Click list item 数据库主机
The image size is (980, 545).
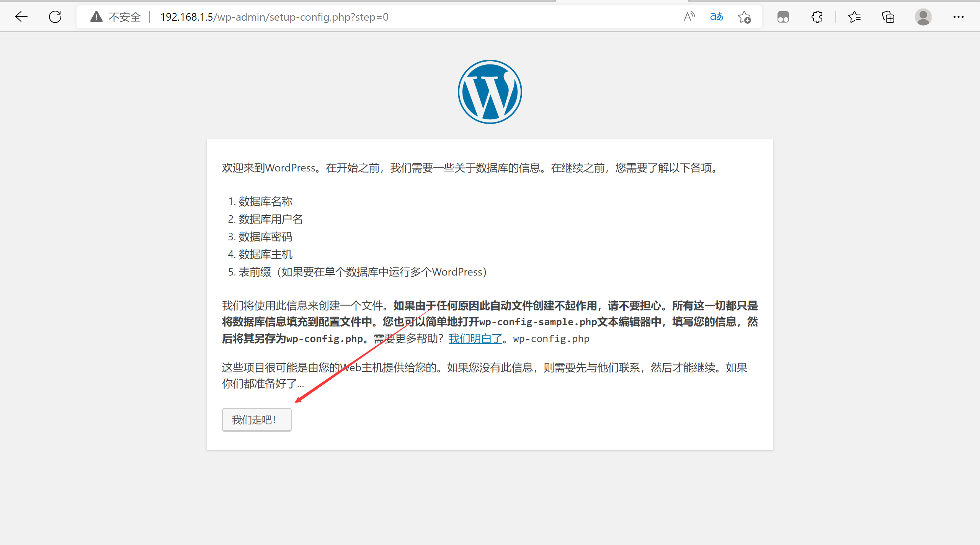point(265,254)
